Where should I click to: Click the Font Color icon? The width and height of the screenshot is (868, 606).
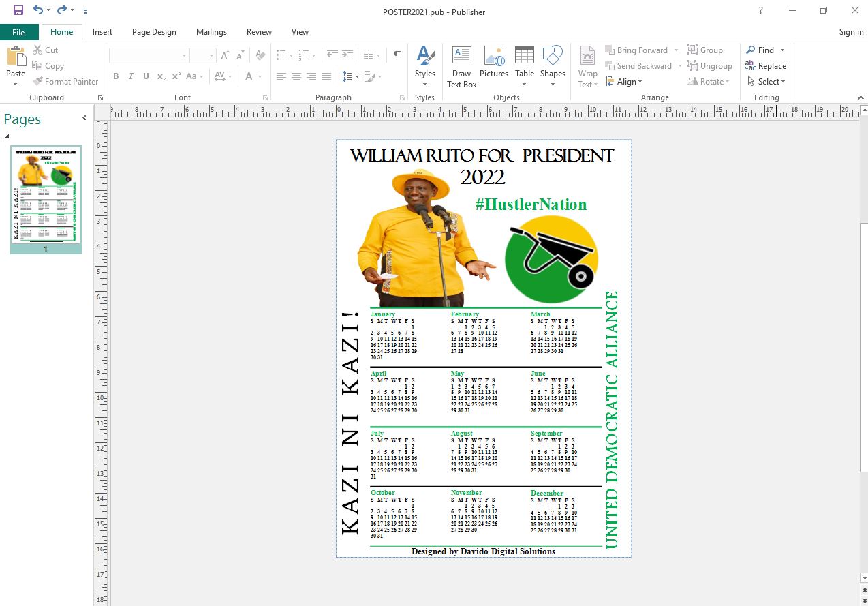249,76
